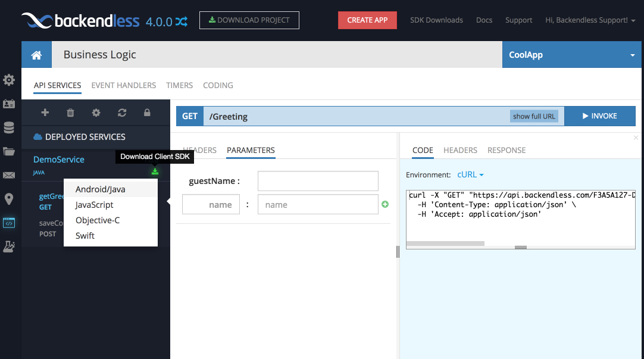644x359 pixels.
Task: Add a new service with plus icon
Action: pos(45,113)
